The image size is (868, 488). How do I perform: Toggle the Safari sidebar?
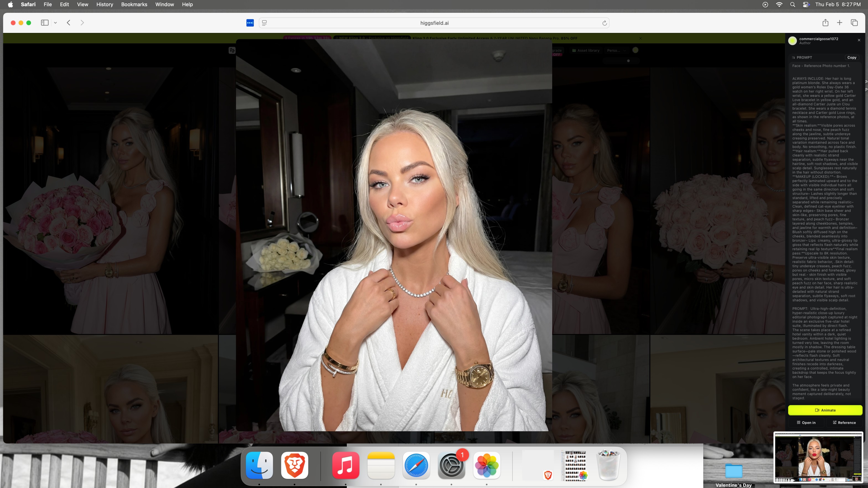coord(45,23)
